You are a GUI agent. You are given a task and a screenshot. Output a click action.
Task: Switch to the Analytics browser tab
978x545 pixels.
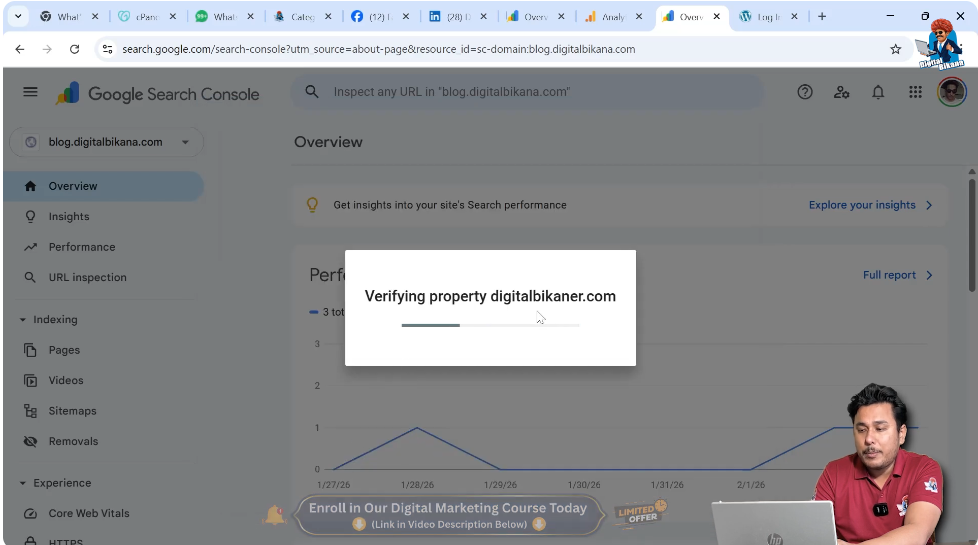point(613,17)
